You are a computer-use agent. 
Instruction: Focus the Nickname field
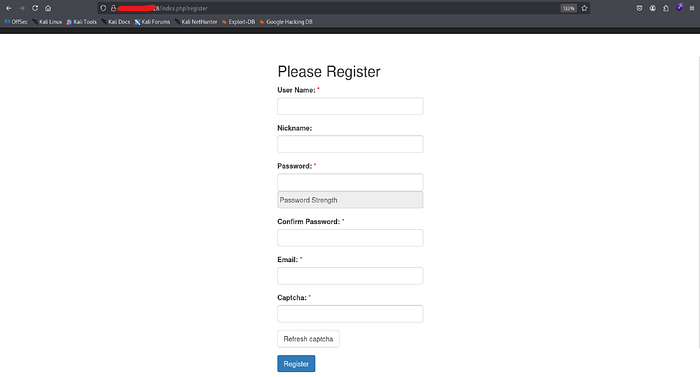350,144
